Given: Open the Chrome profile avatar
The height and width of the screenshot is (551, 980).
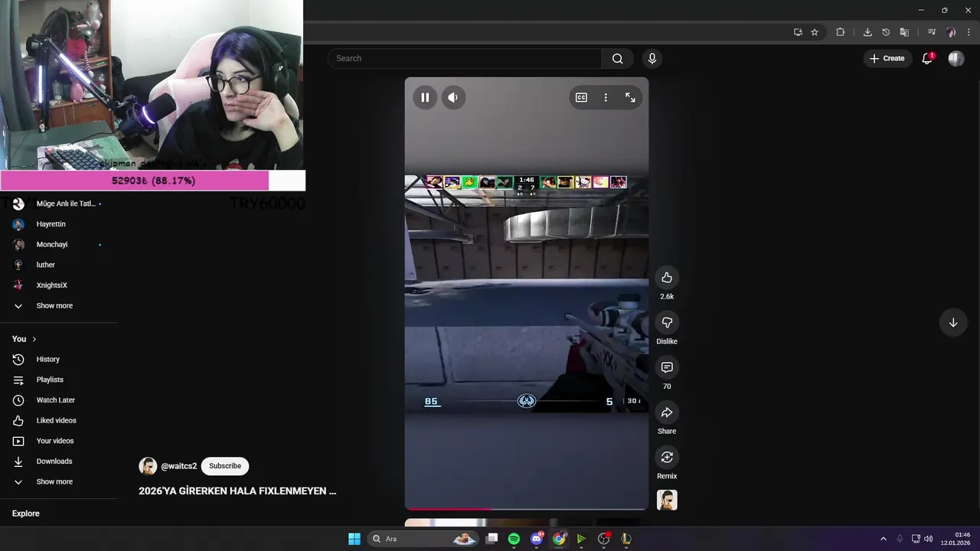Looking at the screenshot, I should [951, 32].
